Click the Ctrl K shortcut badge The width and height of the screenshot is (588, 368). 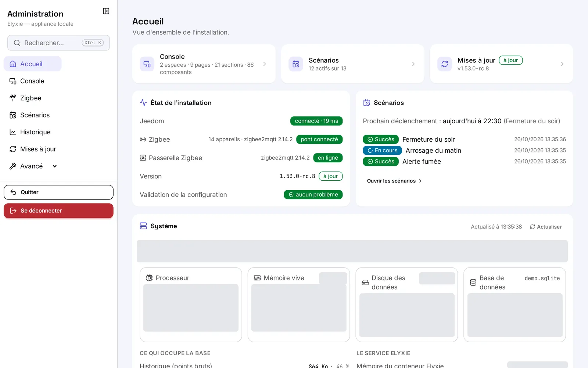(93, 43)
